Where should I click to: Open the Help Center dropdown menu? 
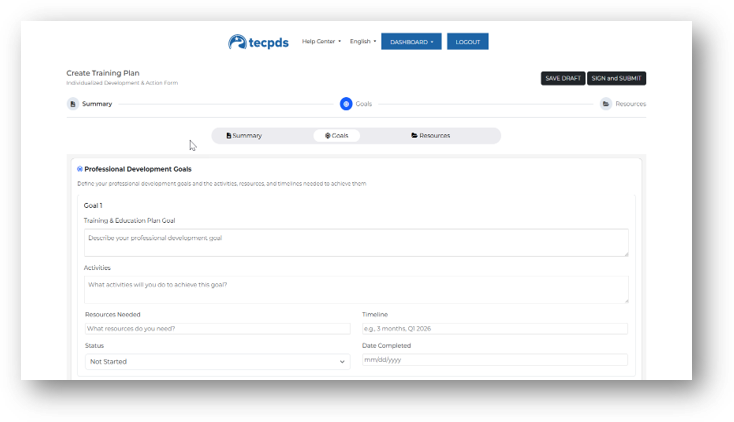click(321, 42)
